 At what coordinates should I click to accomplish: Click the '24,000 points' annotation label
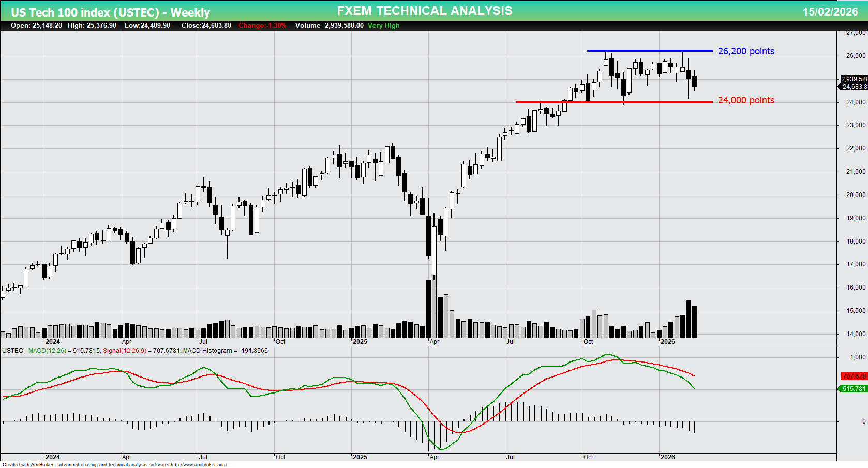coord(746,100)
